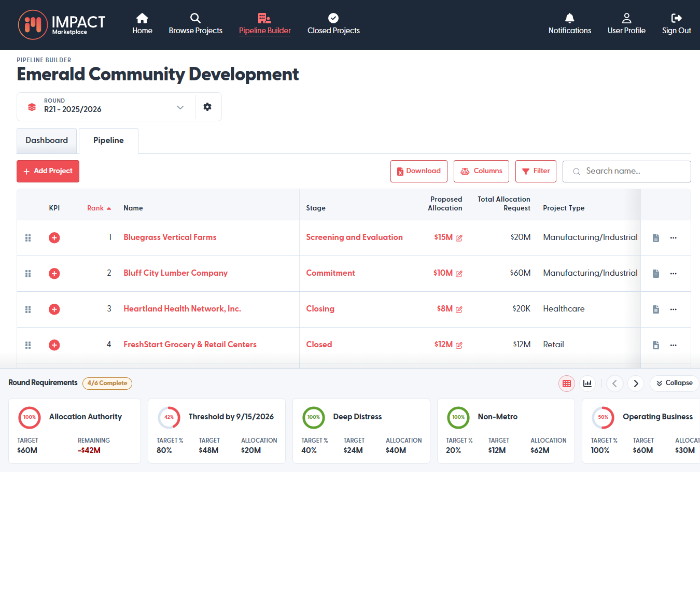Open more options for FreshStart Grocery
Screen dimensions: 700x595
pyautogui.click(x=673, y=345)
